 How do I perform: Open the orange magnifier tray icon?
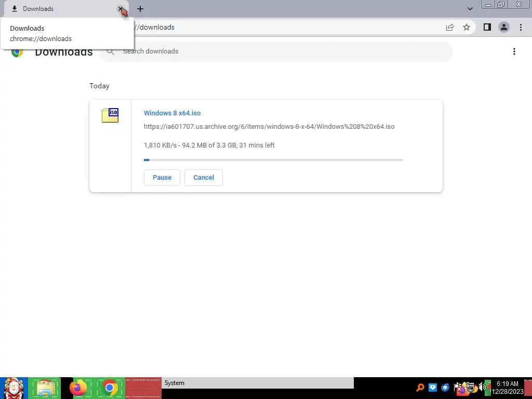click(x=420, y=388)
